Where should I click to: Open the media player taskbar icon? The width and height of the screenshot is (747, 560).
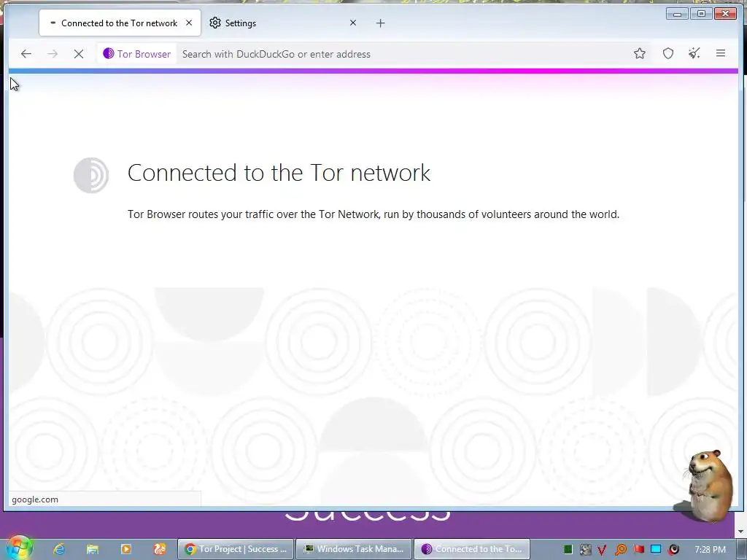pos(126,549)
